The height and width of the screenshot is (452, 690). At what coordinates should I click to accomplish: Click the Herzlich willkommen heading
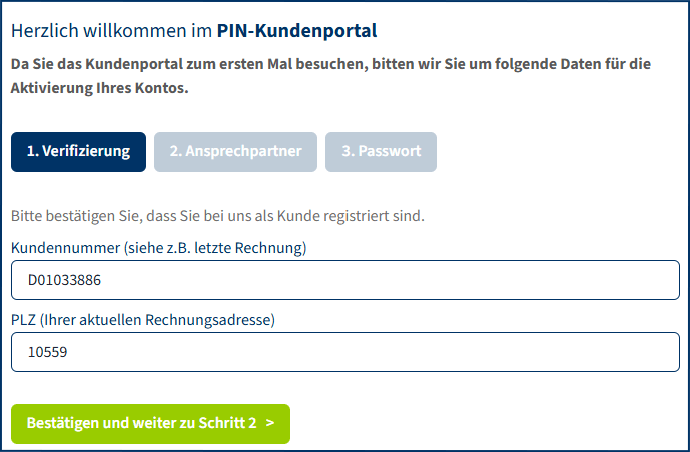[112, 32]
